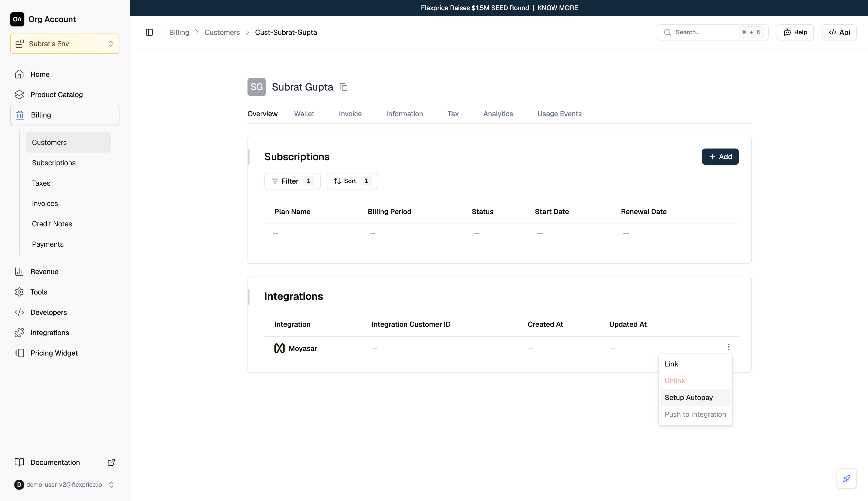Image resolution: width=868 pixels, height=501 pixels.
Task: Click the Api button
Action: [x=839, y=32]
